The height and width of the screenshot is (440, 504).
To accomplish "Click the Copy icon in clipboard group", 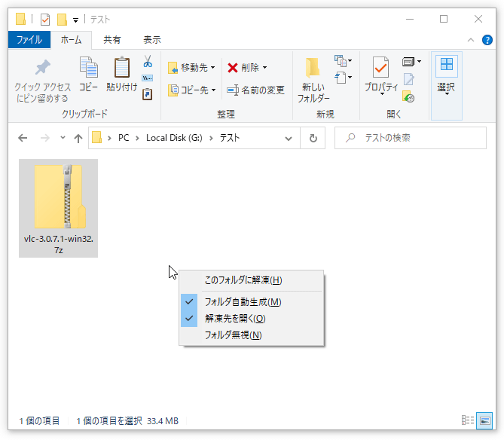I will pyautogui.click(x=88, y=67).
